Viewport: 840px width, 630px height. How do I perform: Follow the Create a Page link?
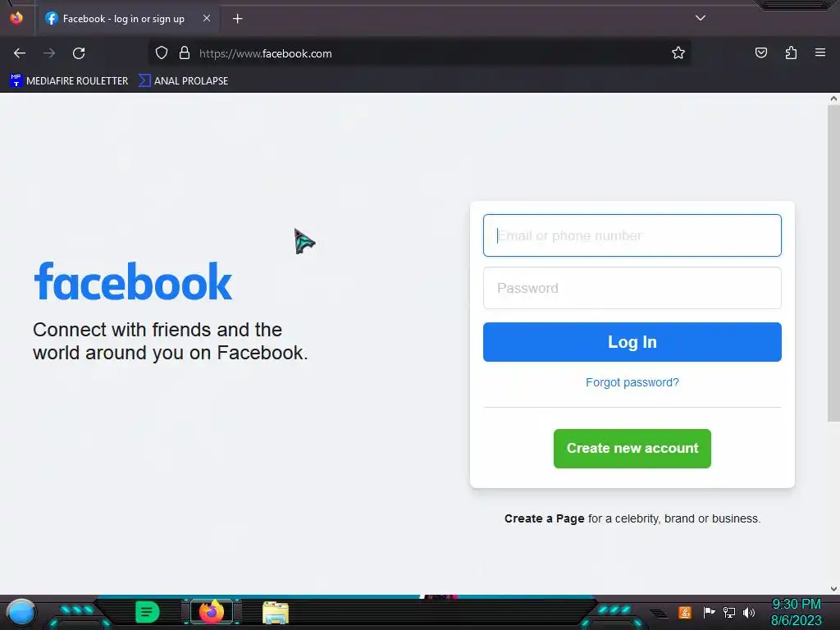tap(545, 518)
